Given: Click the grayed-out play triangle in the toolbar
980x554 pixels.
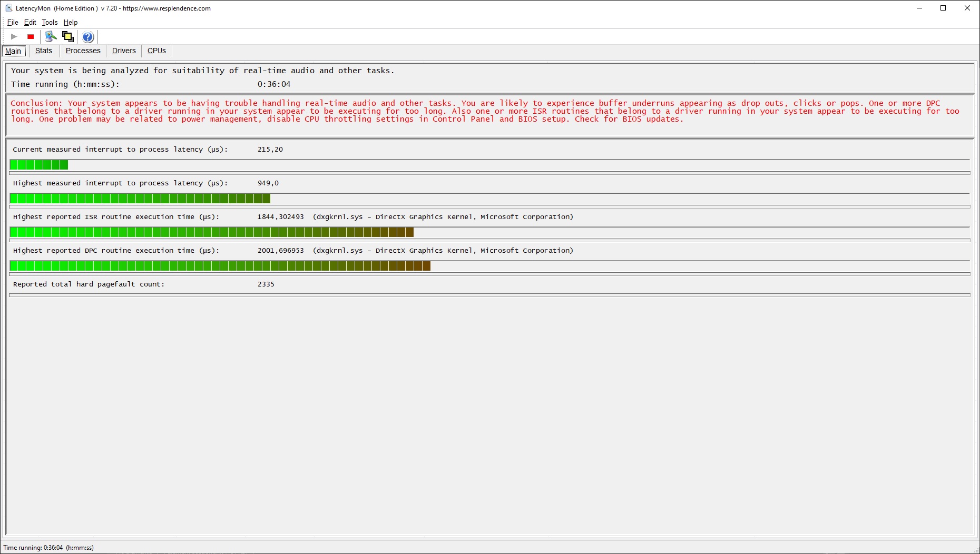Looking at the screenshot, I should [x=14, y=36].
